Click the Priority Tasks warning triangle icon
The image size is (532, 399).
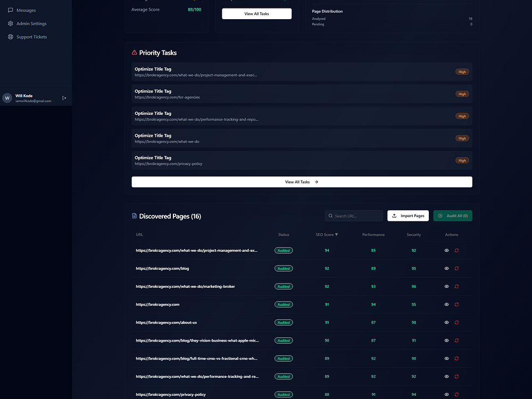coord(135,52)
